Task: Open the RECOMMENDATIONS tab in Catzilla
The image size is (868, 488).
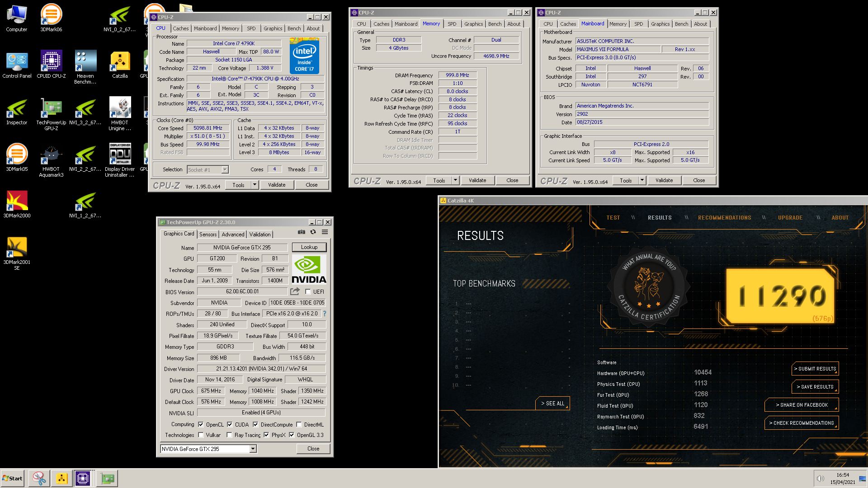Action: pos(724,218)
